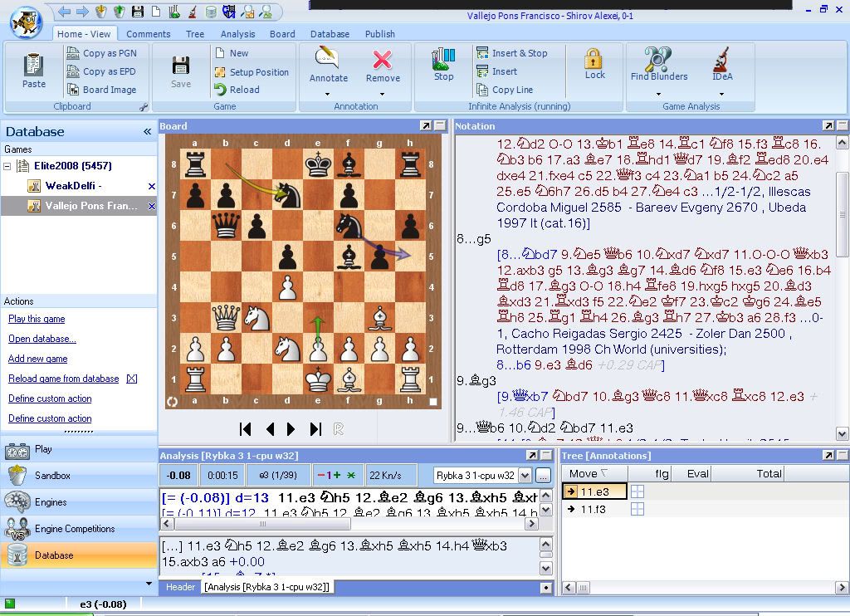The image size is (850, 616).
Task: Toggle the Lock analysis button
Action: [x=594, y=64]
